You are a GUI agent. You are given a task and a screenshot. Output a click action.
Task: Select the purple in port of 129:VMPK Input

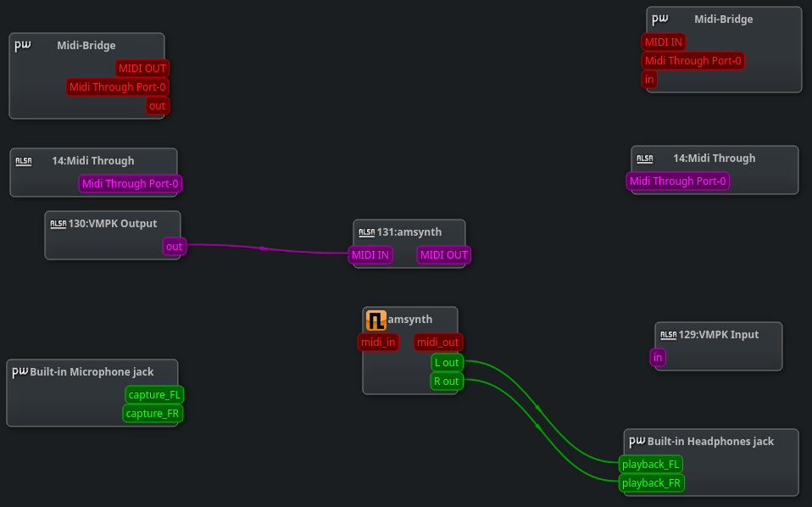[658, 357]
